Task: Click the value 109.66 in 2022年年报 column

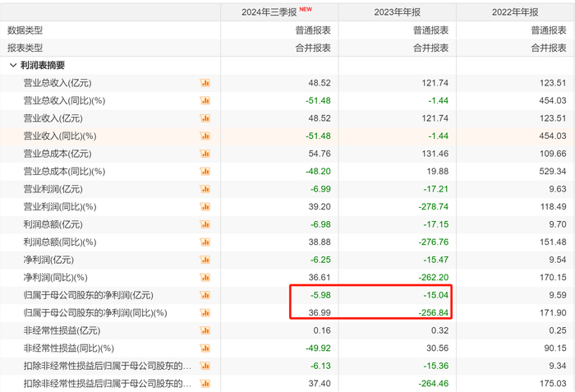Action: tap(553, 154)
